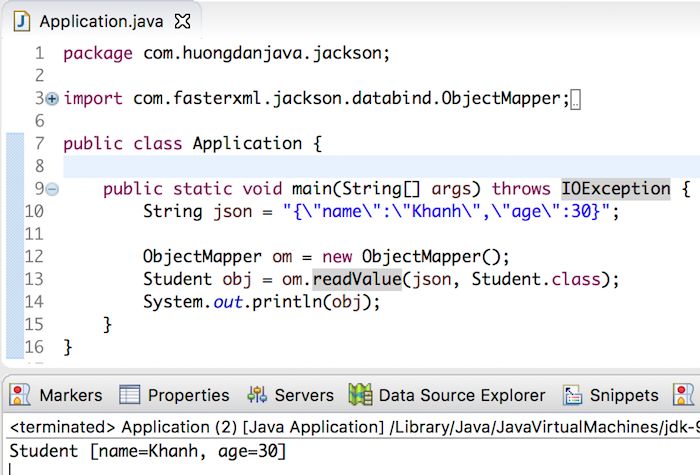
Task: Click 'new ObjectMapper()' on line 12
Action: (x=410, y=257)
